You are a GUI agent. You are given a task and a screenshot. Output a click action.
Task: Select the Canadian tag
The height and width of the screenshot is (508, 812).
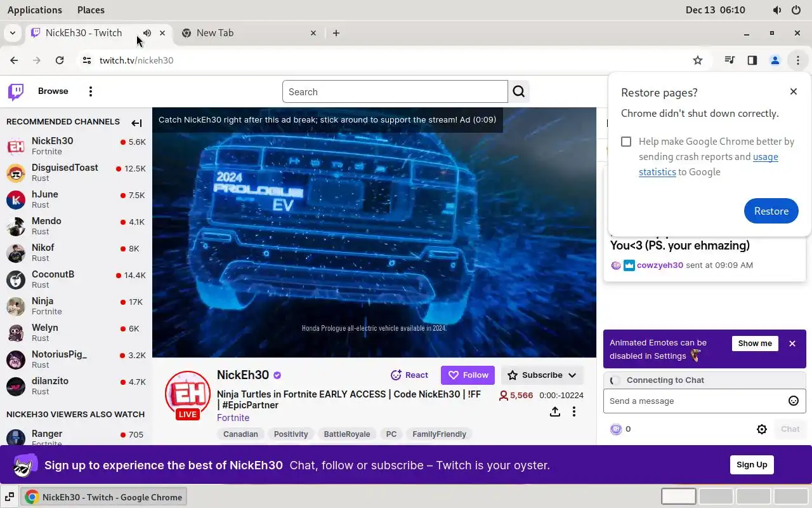[x=240, y=434]
